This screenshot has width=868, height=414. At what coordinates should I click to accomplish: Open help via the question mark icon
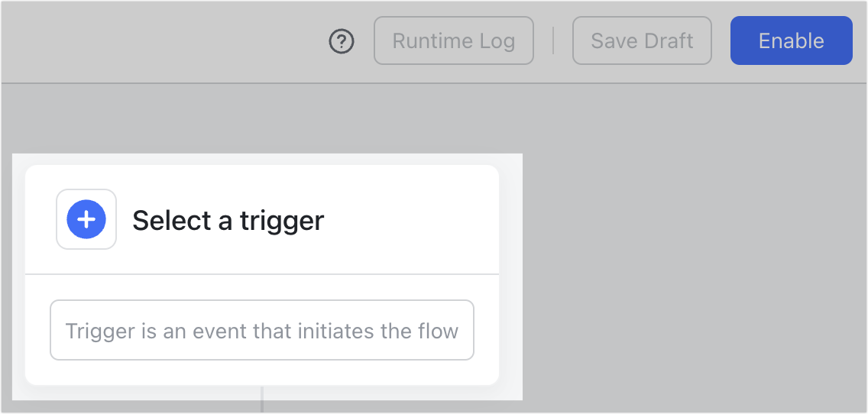342,41
